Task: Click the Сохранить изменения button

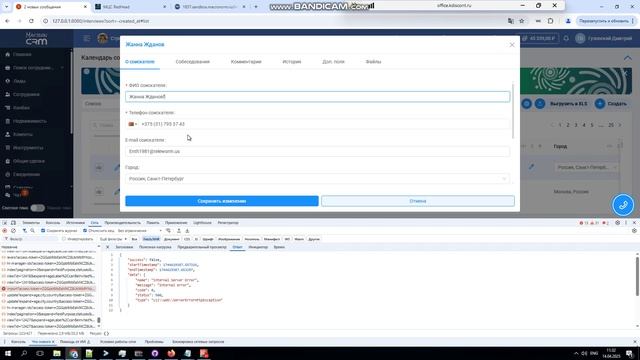Action: [x=222, y=201]
